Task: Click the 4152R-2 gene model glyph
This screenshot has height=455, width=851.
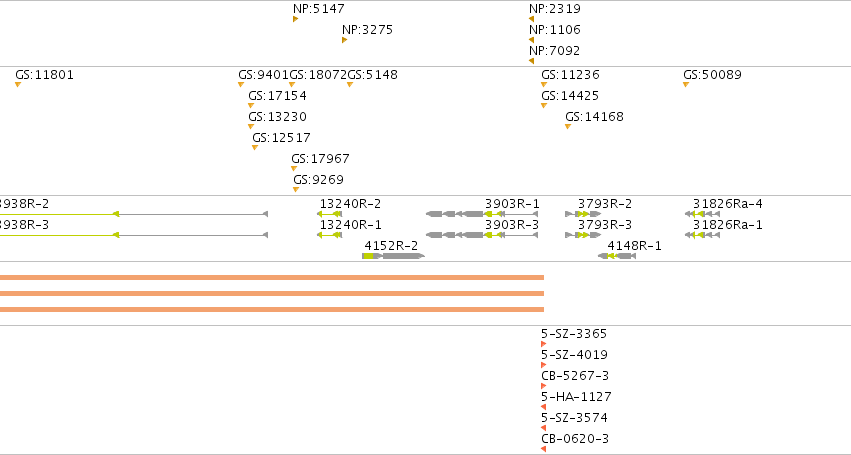Action: [x=393, y=256]
